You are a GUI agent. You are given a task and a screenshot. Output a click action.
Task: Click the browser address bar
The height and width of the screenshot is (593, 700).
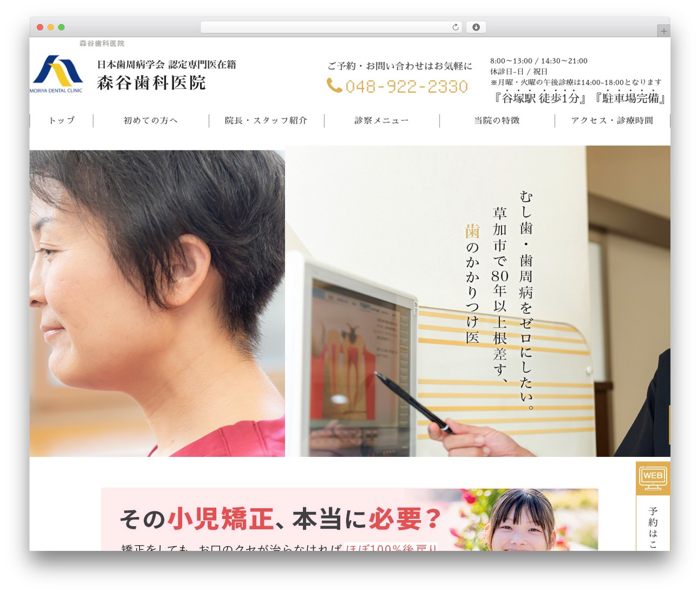331,27
